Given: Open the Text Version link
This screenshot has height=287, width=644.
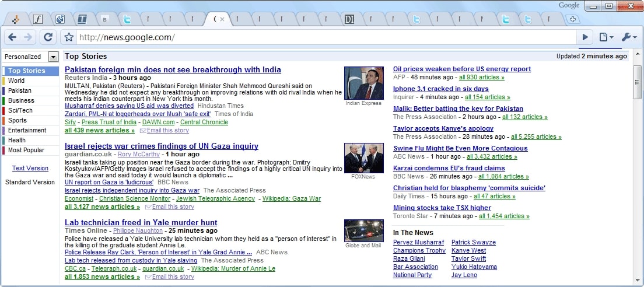Looking at the screenshot, I should click(x=30, y=168).
